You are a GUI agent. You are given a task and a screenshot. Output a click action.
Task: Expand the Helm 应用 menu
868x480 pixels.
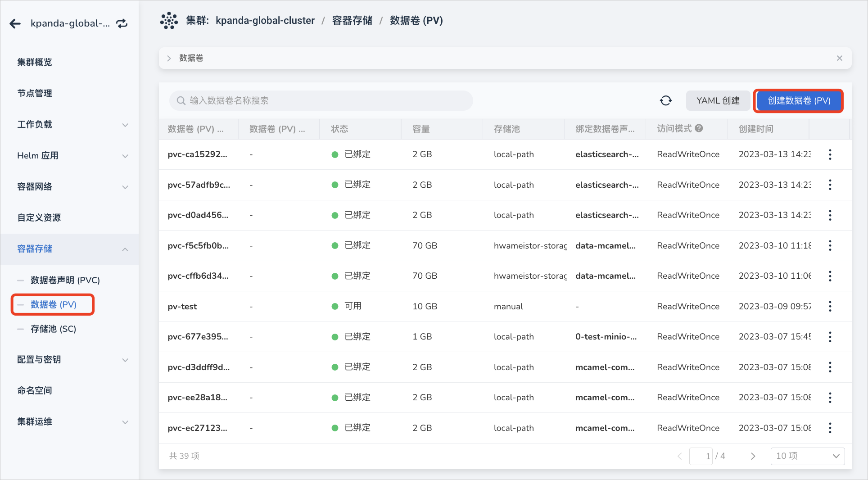pyautogui.click(x=125, y=156)
